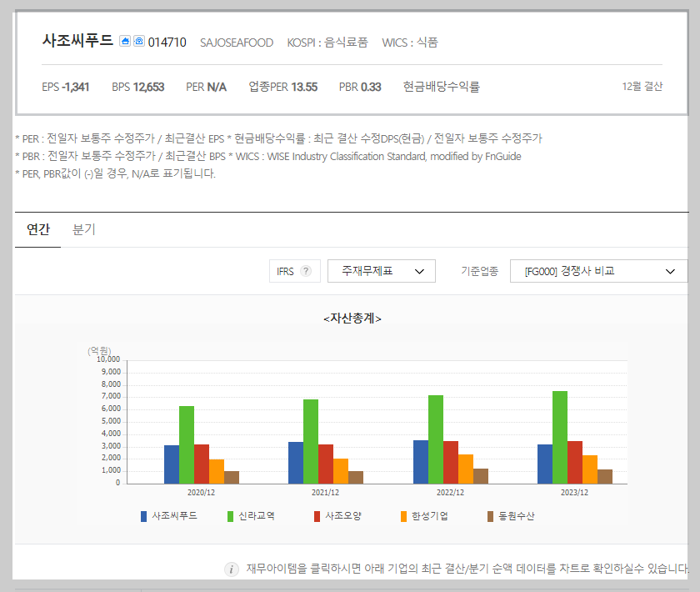Click the 기준업종 label
This screenshot has width=700, height=592.
click(x=479, y=271)
